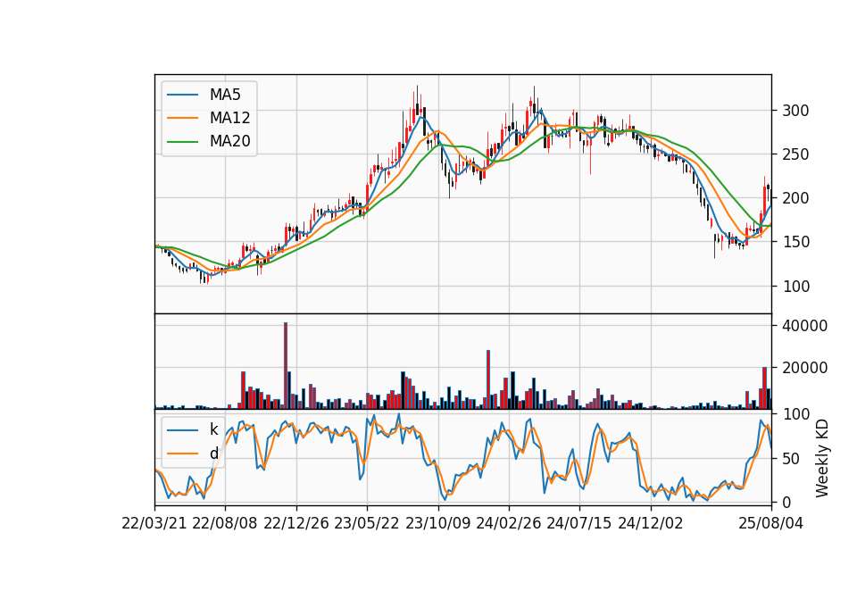The width and height of the screenshot is (857, 616).
Task: Click the 100 price axis tick label
Action: pos(795,287)
